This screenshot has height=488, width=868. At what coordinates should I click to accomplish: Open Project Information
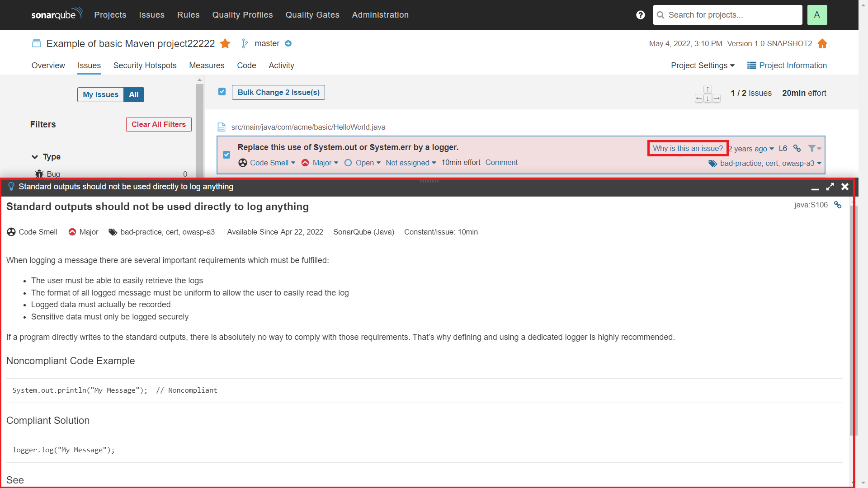(x=787, y=66)
